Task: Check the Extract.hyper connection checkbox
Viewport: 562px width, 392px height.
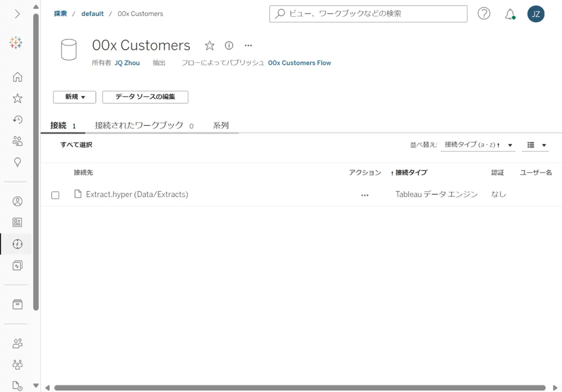Action: 55,195
